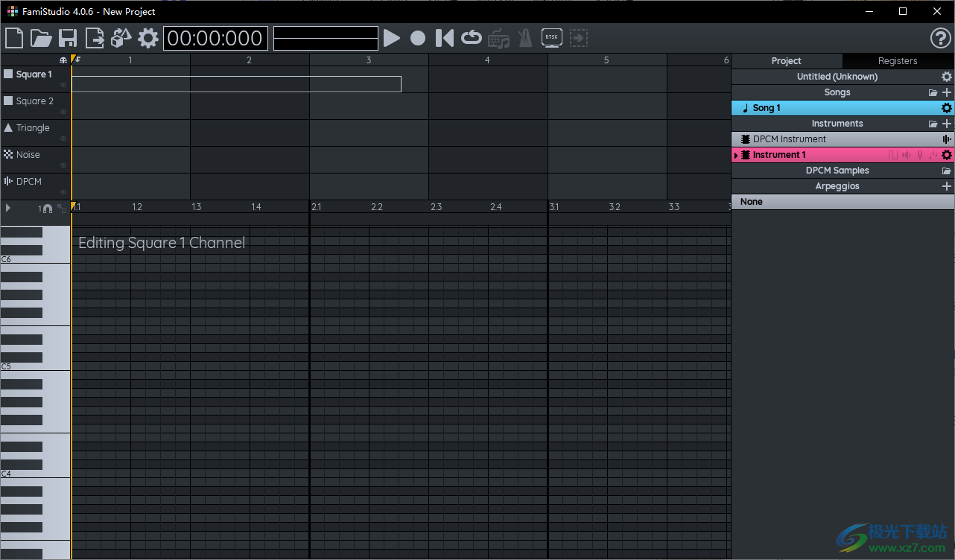955x560 pixels.
Task: Open the help question mark icon
Action: 941,38
